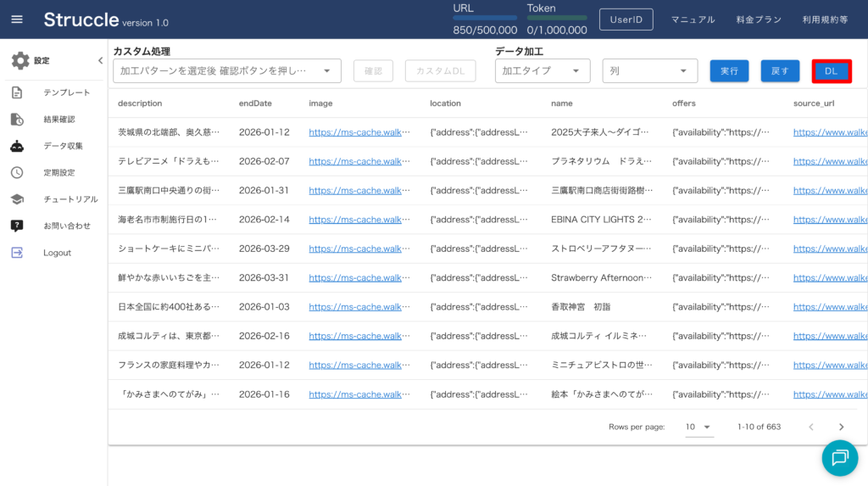Viewport: 868px width, 486px height.
Task: Click the tutorial graduation cap icon
Action: click(17, 199)
